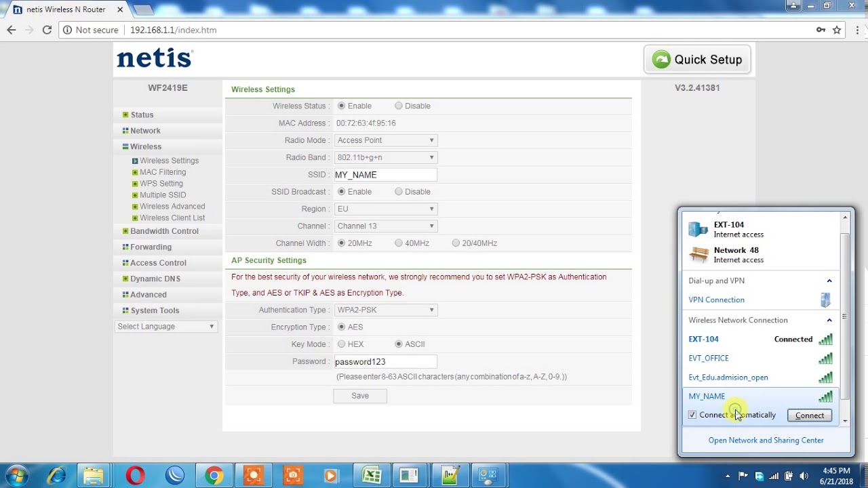Select Multiple SSID submenu item
Image resolution: width=868 pixels, height=488 pixels.
pyautogui.click(x=163, y=195)
